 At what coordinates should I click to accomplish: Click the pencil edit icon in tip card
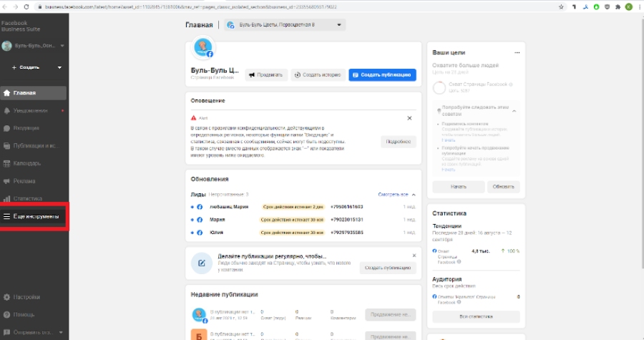tap(202, 263)
